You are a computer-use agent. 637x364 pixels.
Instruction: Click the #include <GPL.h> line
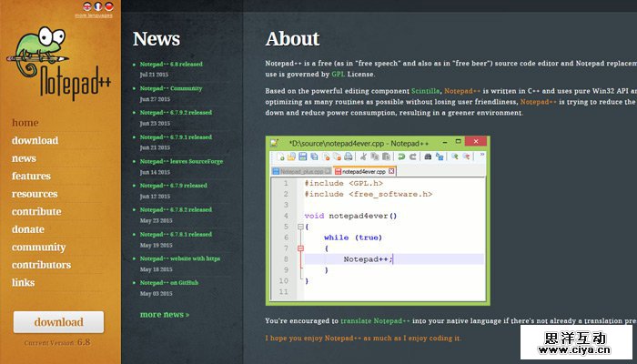click(344, 183)
